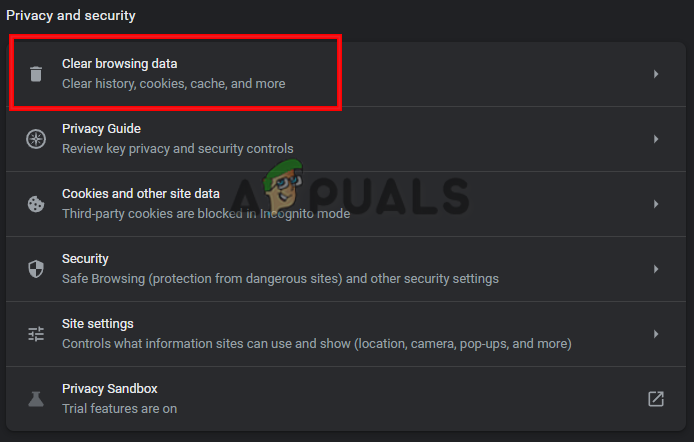This screenshot has width=694, height=442.
Task: Click "Review key privacy and security controls" text
Action: [x=178, y=149]
